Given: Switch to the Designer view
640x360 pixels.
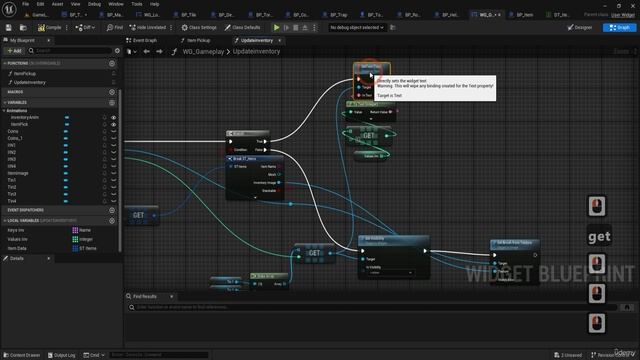Looking at the screenshot, I should coord(580,27).
